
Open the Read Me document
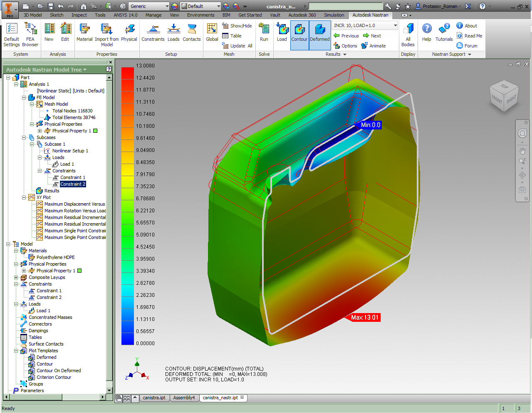tap(470, 36)
